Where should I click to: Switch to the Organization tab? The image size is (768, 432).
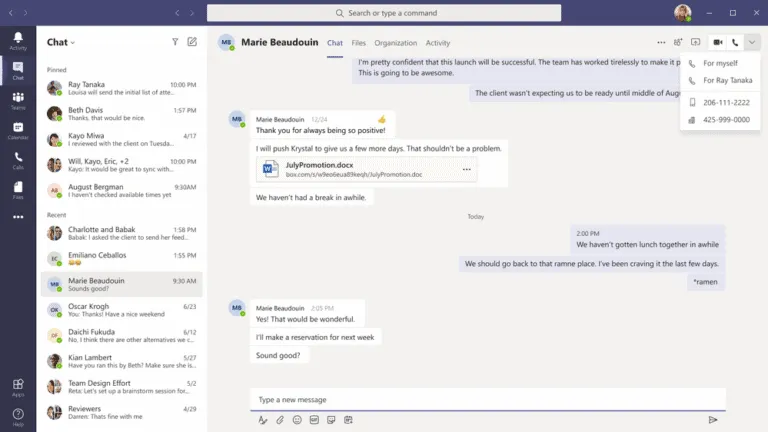click(x=395, y=43)
